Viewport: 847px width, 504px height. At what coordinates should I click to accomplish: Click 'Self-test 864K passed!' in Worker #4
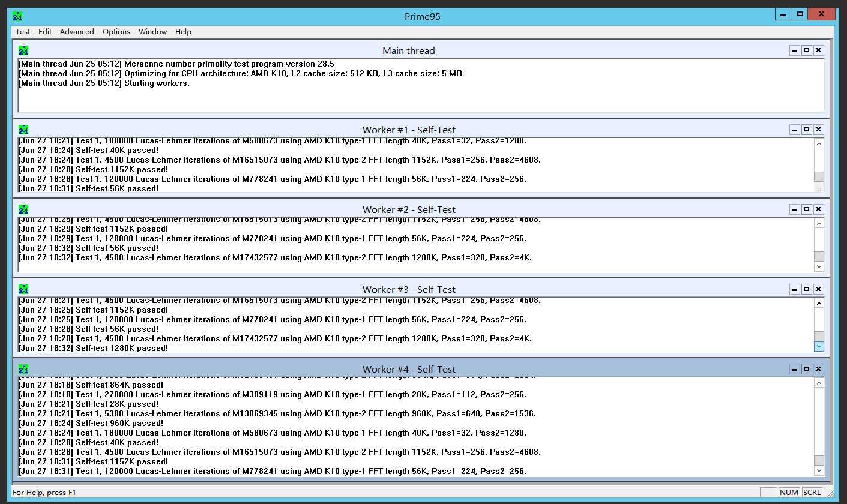91,385
